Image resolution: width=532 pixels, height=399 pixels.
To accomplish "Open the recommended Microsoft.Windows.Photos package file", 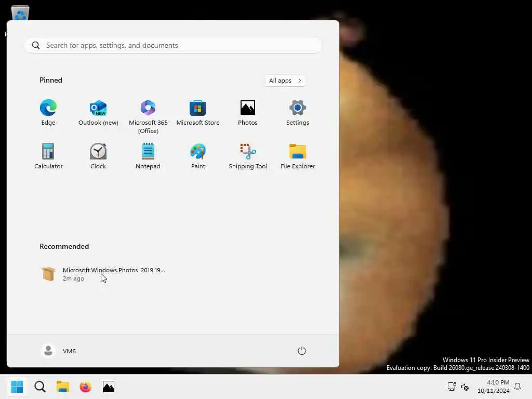I will tap(103, 274).
